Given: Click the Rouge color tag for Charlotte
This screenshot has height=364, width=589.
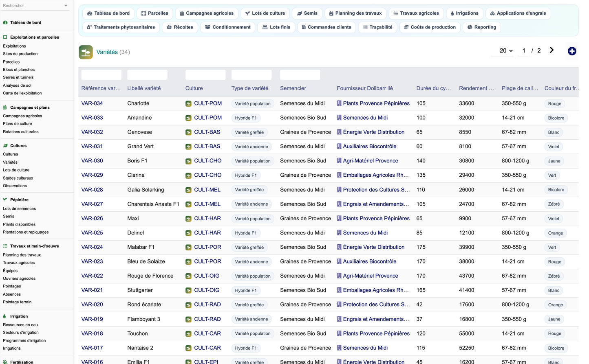Looking at the screenshot, I should [554, 104].
